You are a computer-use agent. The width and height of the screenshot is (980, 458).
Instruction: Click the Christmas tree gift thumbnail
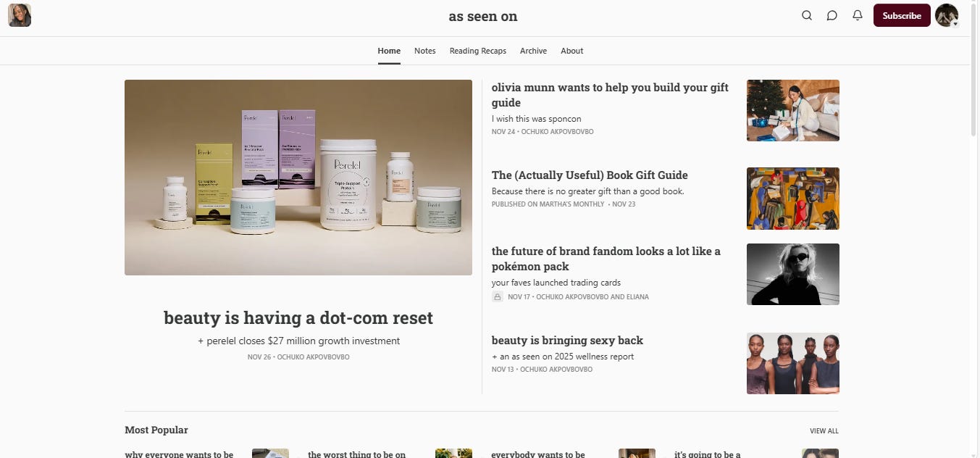click(793, 110)
